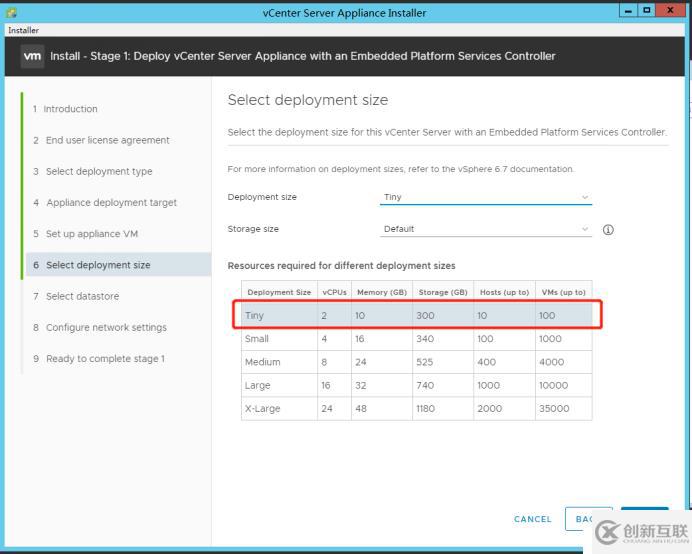Viewport: 692px width, 554px height.
Task: Click the installer app icon in title bar
Action: coord(11,12)
